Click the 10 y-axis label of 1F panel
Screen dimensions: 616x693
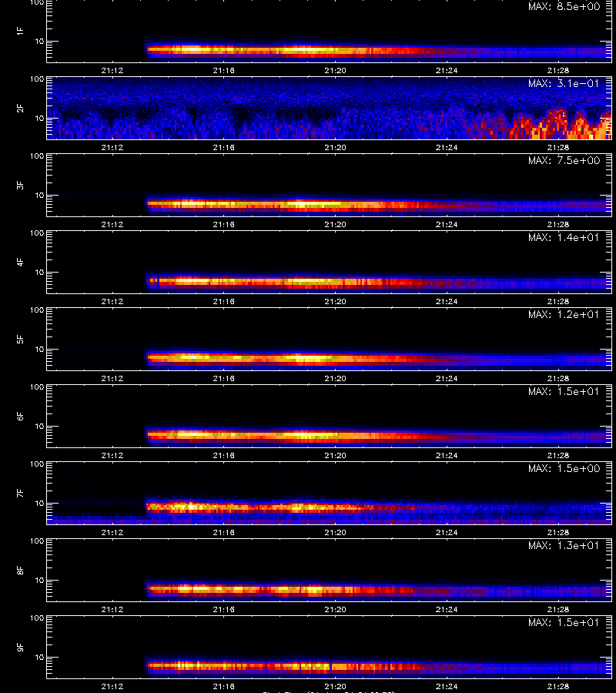[x=39, y=41]
